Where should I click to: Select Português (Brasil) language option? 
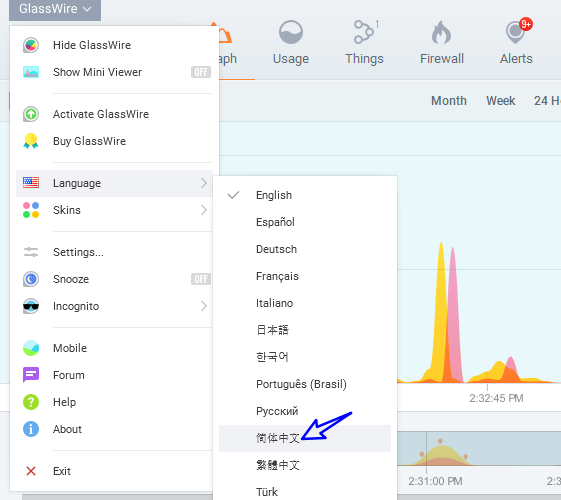[305, 384]
